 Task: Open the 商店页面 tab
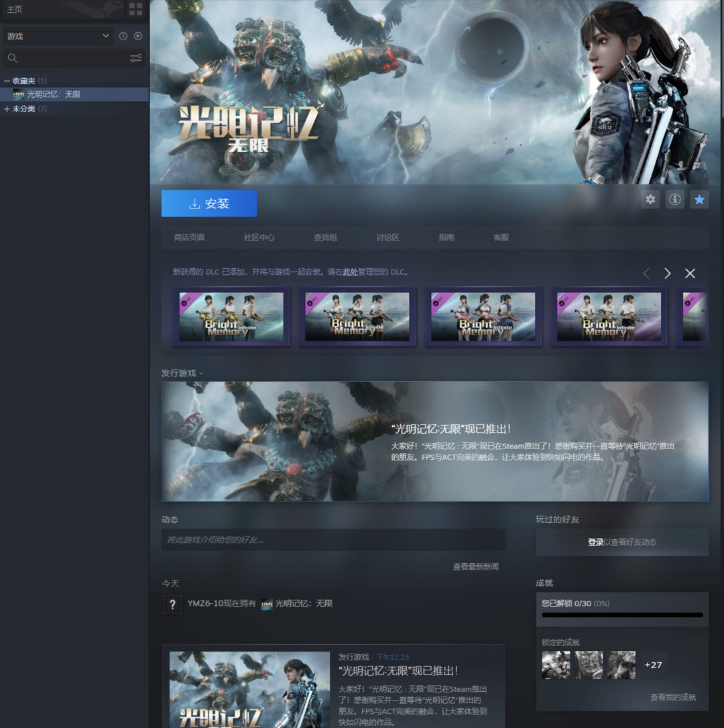pyautogui.click(x=189, y=237)
